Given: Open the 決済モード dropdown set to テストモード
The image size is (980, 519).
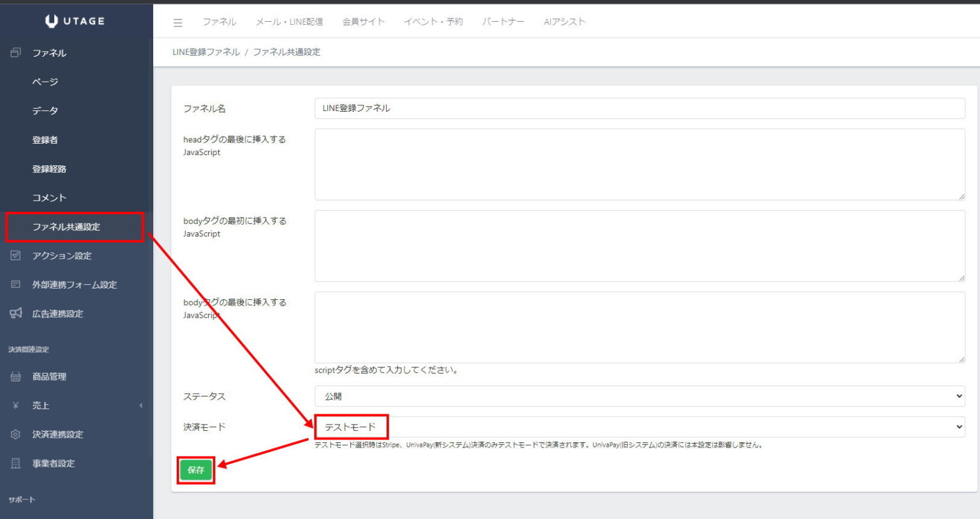Looking at the screenshot, I should [639, 426].
